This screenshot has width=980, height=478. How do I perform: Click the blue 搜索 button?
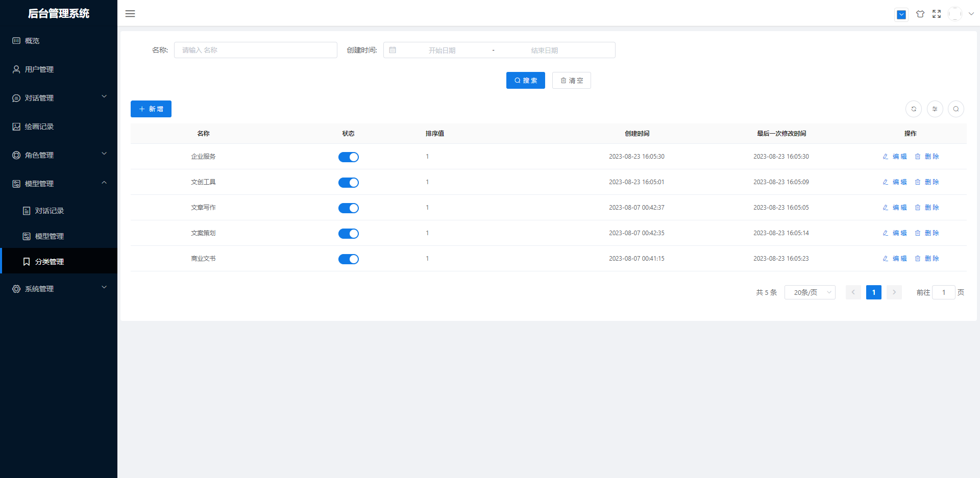(525, 81)
